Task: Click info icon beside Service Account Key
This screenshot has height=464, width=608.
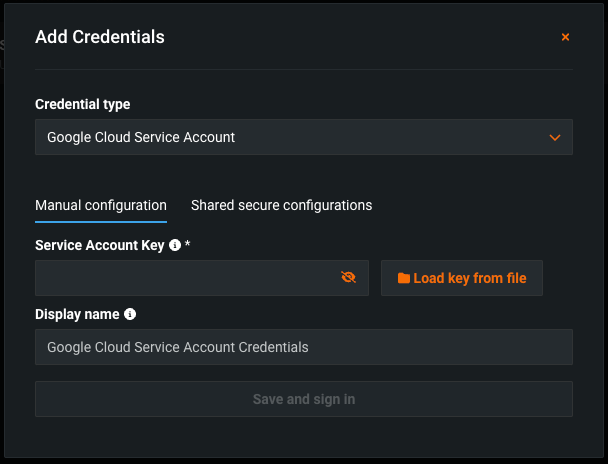Action: coord(175,244)
